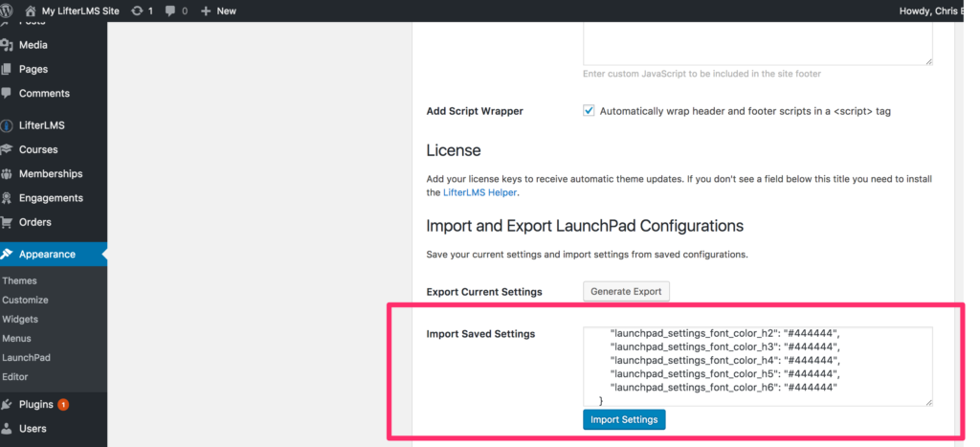Viewport: 980px width, 447px height.
Task: Click the Generate Export button
Action: [626, 291]
